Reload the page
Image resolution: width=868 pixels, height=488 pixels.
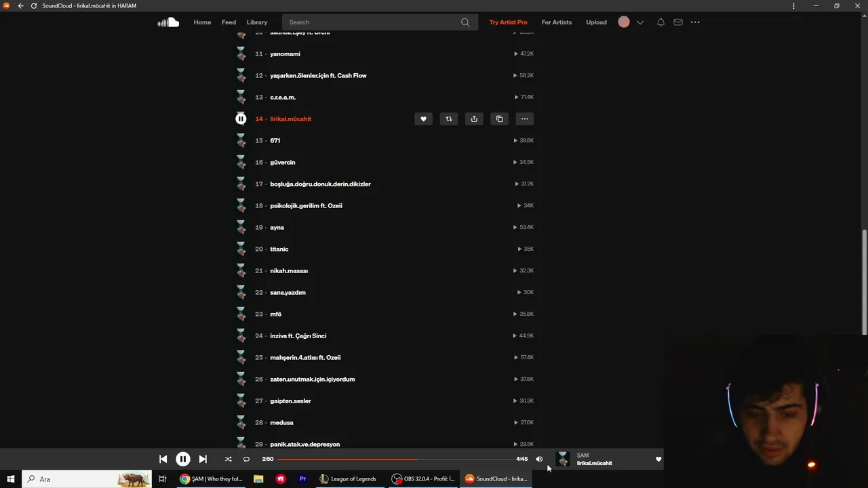[34, 5]
